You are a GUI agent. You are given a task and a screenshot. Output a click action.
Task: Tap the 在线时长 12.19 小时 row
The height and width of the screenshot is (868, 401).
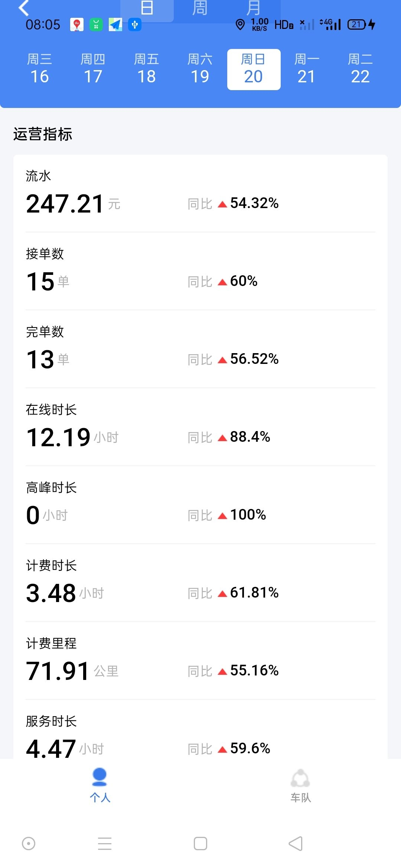(200, 427)
